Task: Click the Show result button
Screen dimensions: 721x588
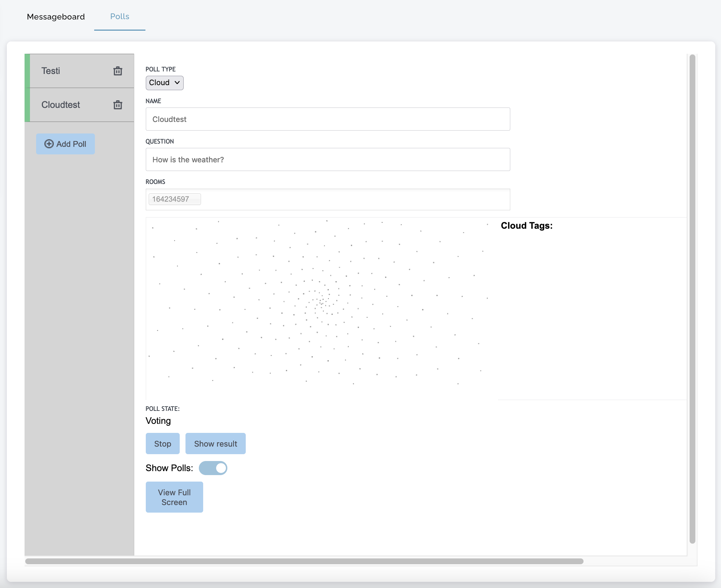Action: (215, 444)
